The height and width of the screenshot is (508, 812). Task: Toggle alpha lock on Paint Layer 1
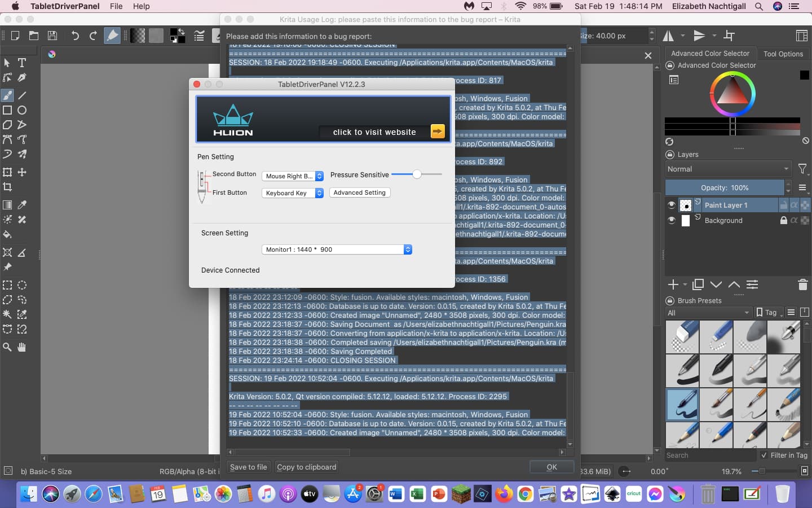click(794, 205)
